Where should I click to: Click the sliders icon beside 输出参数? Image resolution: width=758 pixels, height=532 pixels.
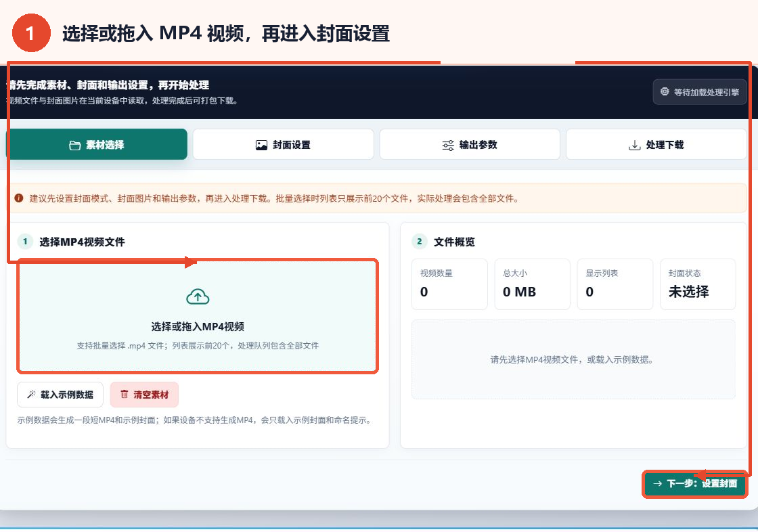448,145
